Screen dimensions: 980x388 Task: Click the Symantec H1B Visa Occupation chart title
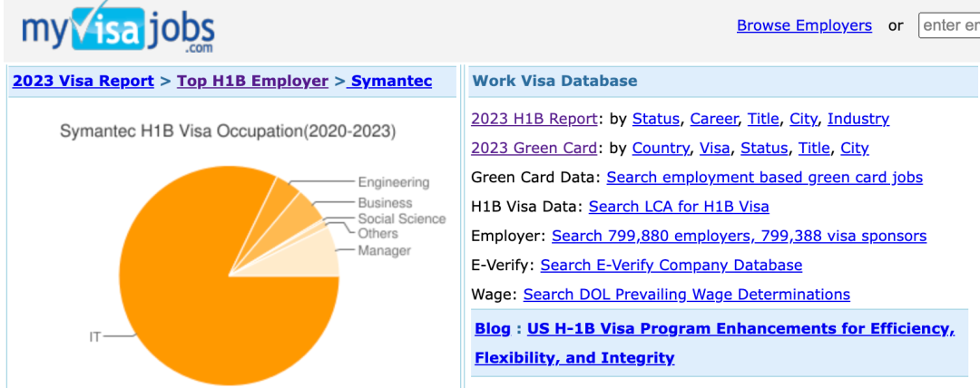[x=228, y=131]
